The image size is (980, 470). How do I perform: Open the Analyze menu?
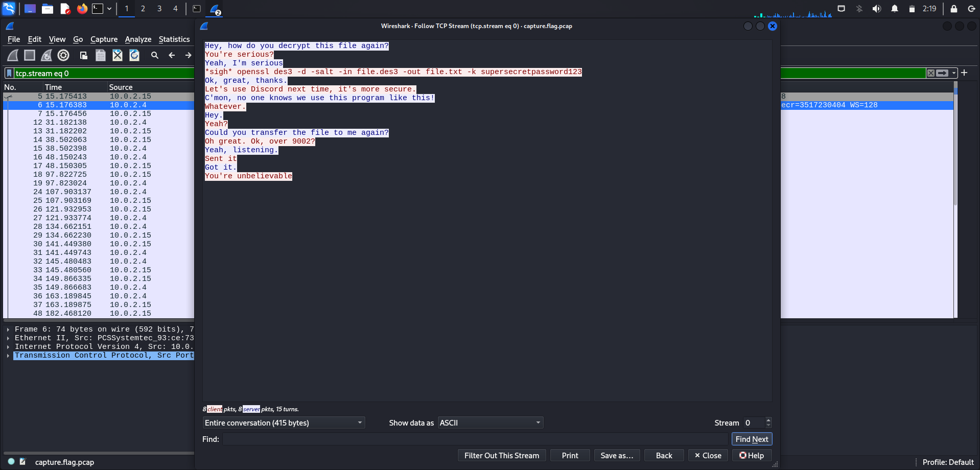click(138, 39)
